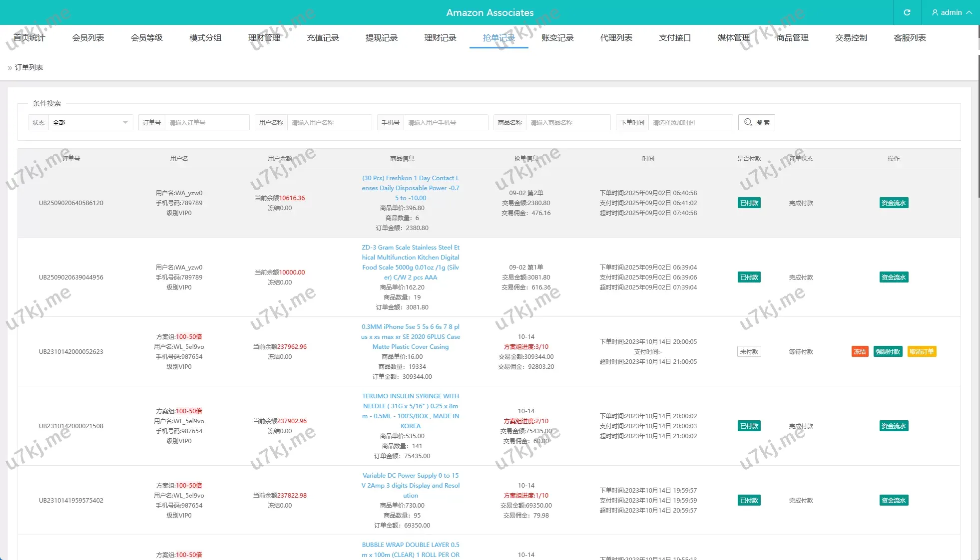Focus the 手机号 phone input

(x=446, y=122)
